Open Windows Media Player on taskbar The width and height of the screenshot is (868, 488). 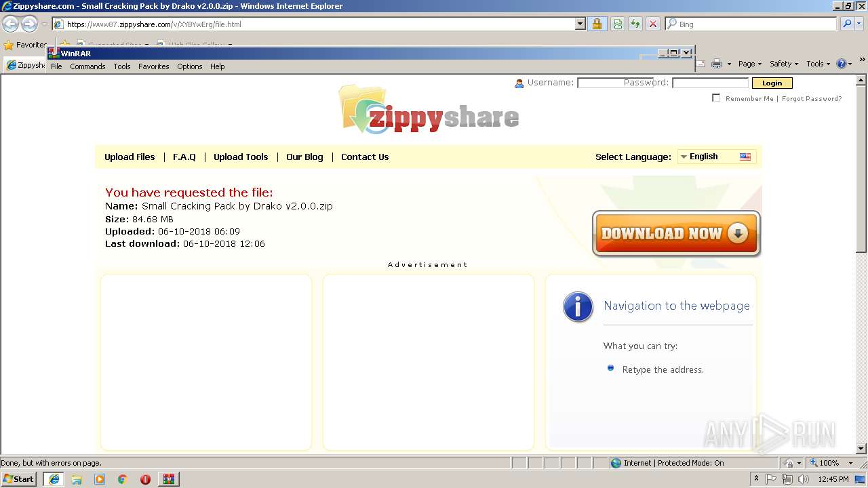[100, 479]
